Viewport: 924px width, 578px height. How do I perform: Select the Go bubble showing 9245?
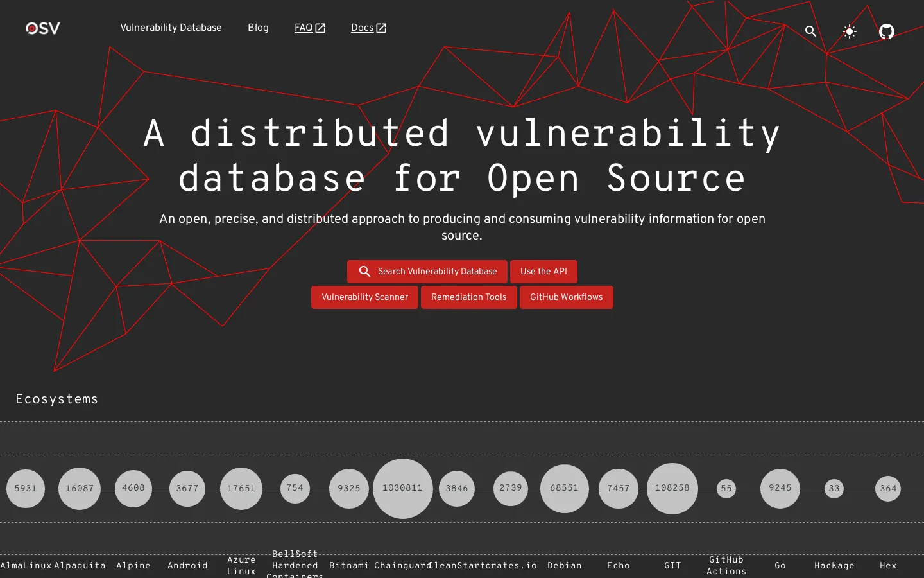click(780, 489)
